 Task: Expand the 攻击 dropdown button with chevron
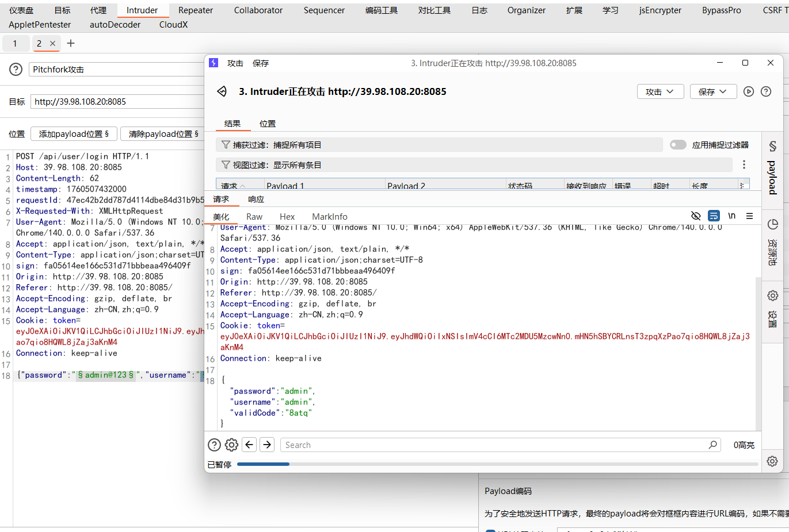click(660, 92)
